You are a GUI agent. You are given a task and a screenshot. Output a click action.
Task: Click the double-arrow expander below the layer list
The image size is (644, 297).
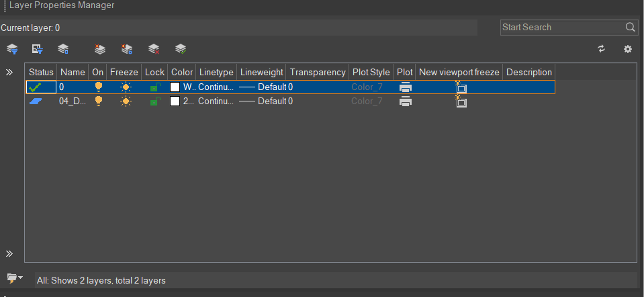(9, 253)
